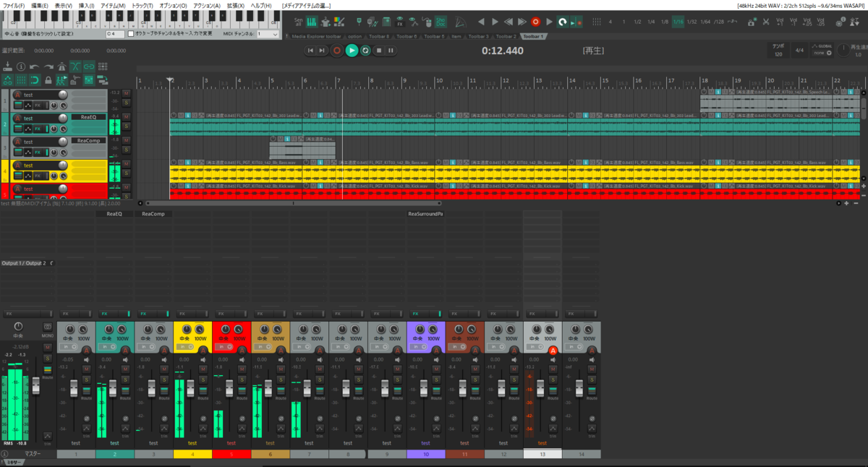Click the Sho Doc toolbar icon
The width and height of the screenshot is (868, 467).
pos(441,22)
